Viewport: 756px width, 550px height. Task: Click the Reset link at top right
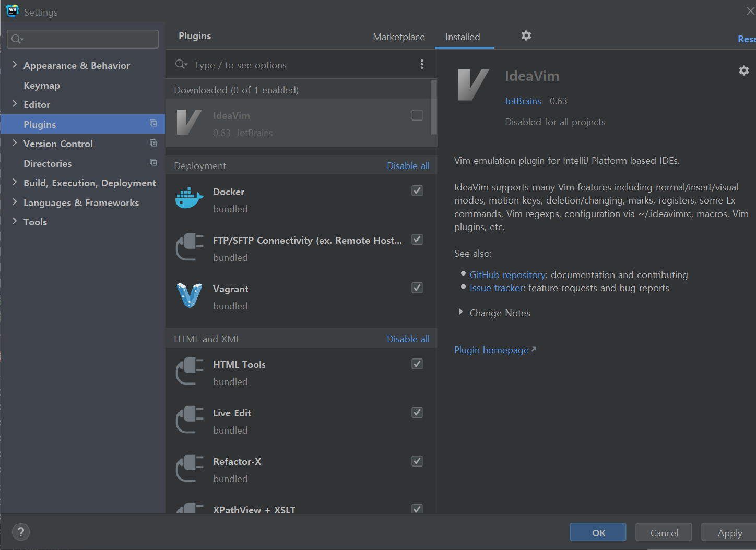(x=747, y=39)
